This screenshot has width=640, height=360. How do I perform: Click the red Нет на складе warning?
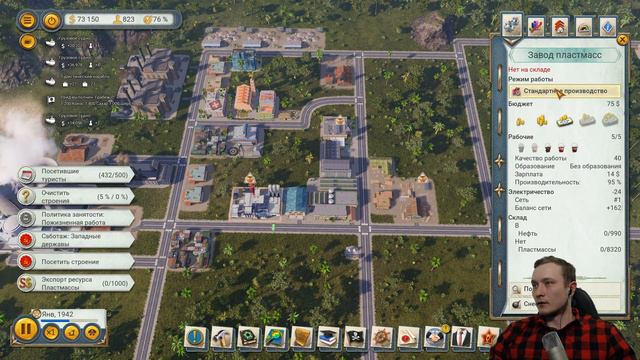(529, 70)
